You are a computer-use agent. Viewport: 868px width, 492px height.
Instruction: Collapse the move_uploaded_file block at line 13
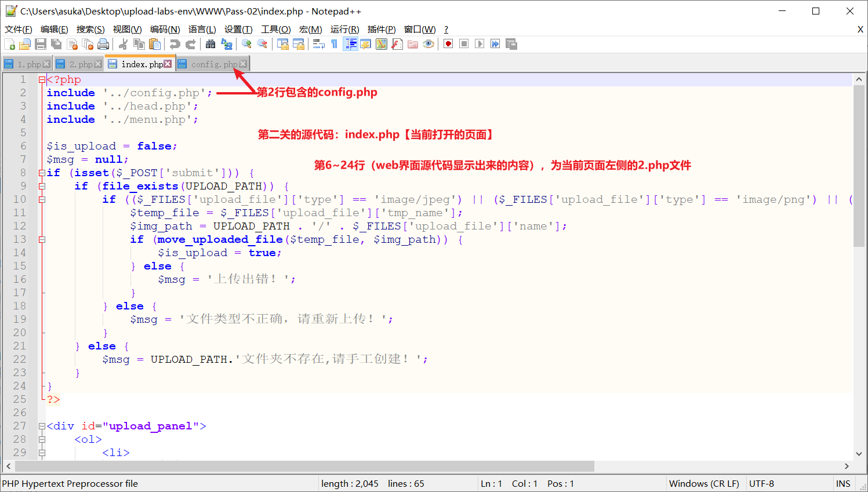(x=42, y=239)
